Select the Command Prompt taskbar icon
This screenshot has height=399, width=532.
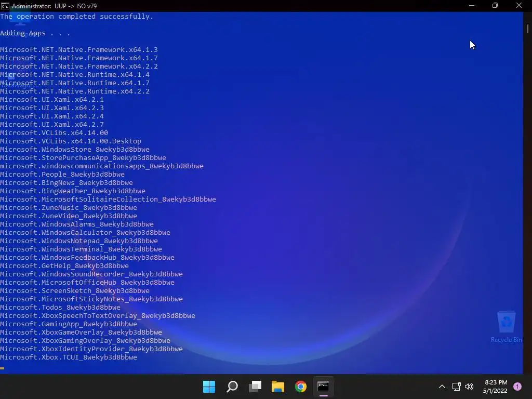323,387
